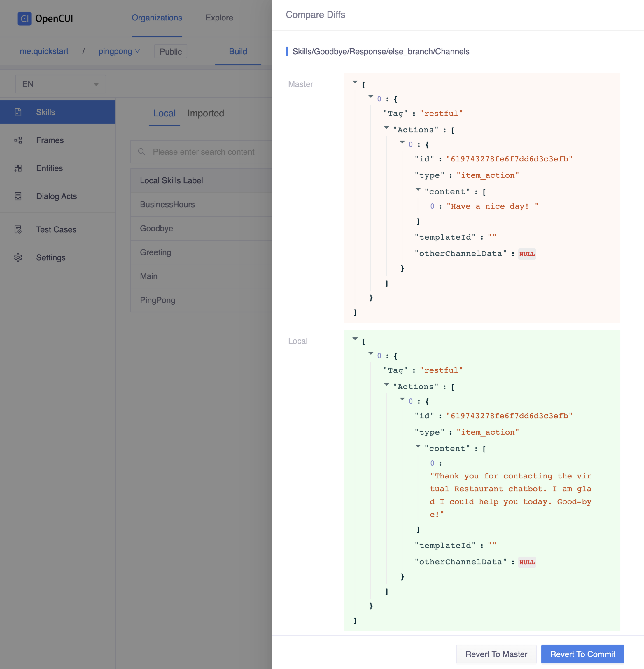
Task: Click the search magnifier icon
Action: click(x=141, y=151)
